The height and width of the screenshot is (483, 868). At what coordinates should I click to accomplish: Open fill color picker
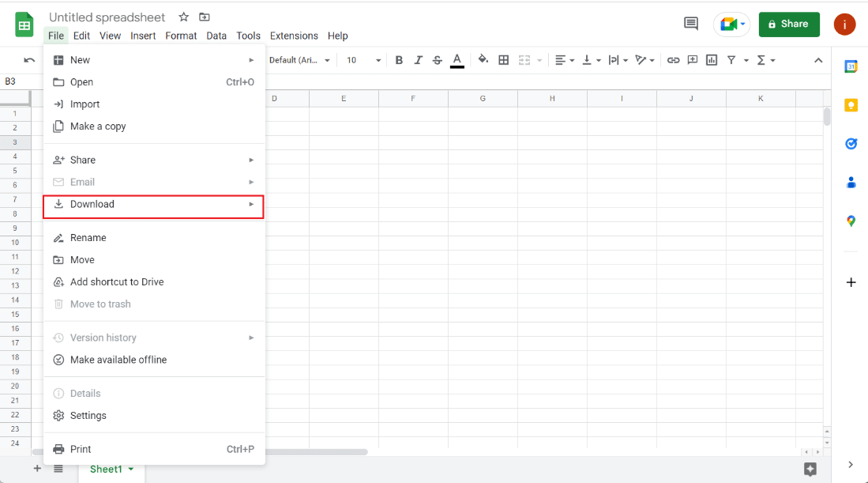pyautogui.click(x=483, y=60)
